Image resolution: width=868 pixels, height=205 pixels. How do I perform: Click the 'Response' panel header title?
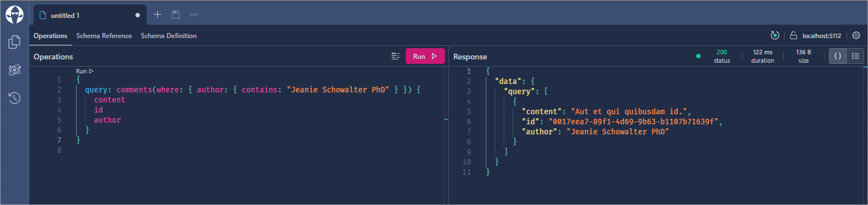point(470,57)
